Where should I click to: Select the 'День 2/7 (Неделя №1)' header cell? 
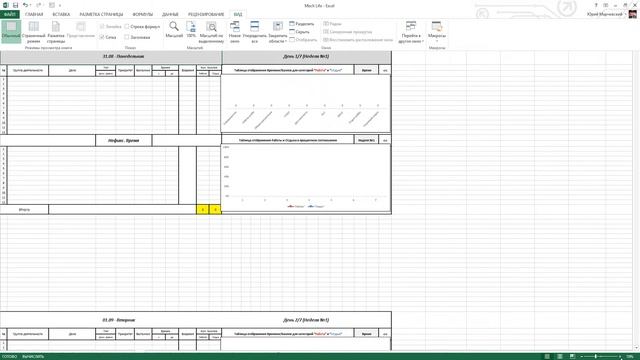tap(306, 320)
